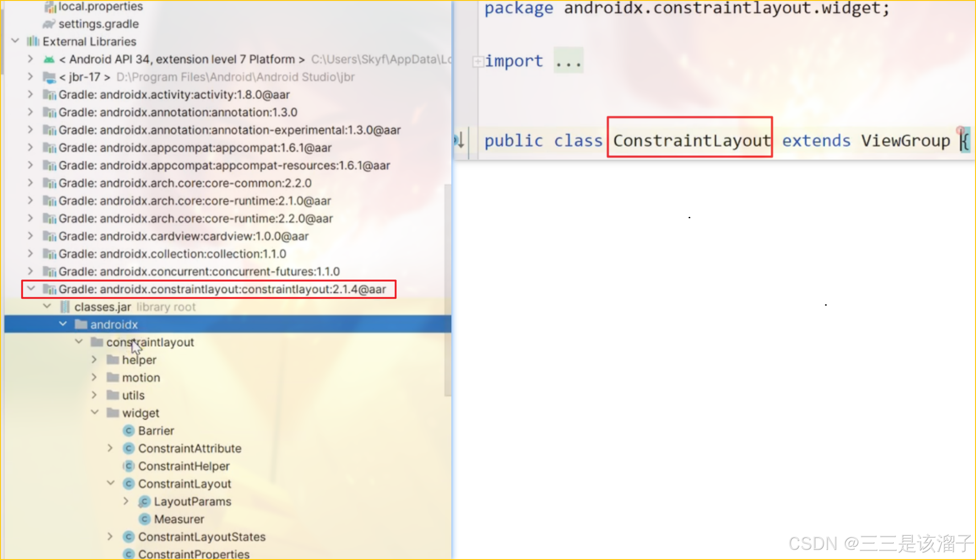Collapse constraintlayout:2.1.4@aar library node
The image size is (976, 560).
pyautogui.click(x=31, y=289)
